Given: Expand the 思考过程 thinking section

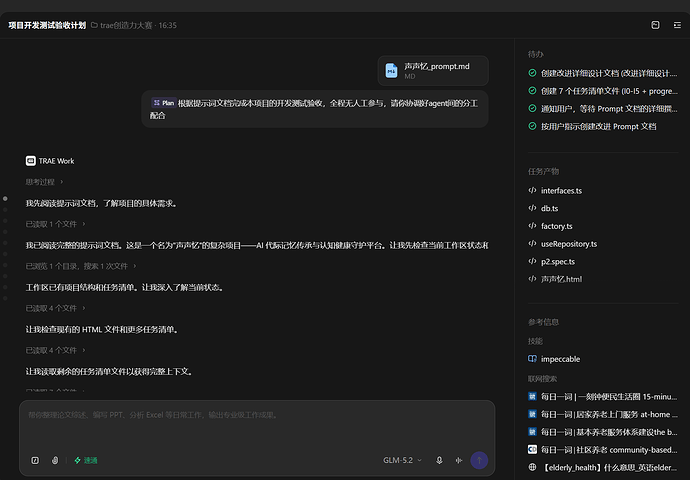Looking at the screenshot, I should [44, 182].
